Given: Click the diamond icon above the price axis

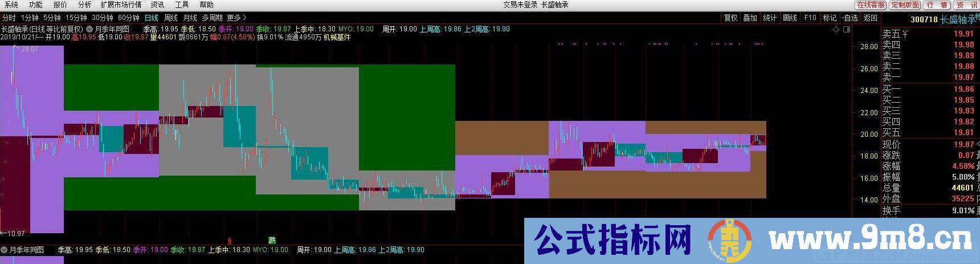Looking at the screenshot, I should (836, 29).
